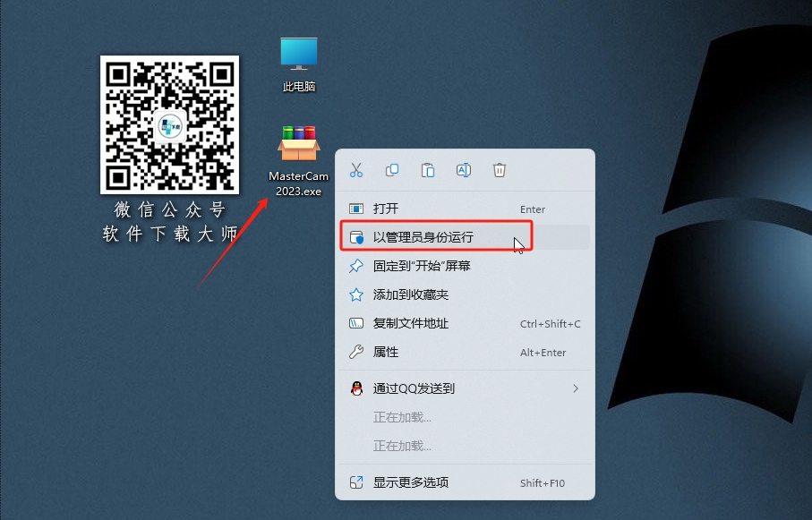Click the QQ penguin icon in the menu
The image size is (812, 520).
pos(356,388)
